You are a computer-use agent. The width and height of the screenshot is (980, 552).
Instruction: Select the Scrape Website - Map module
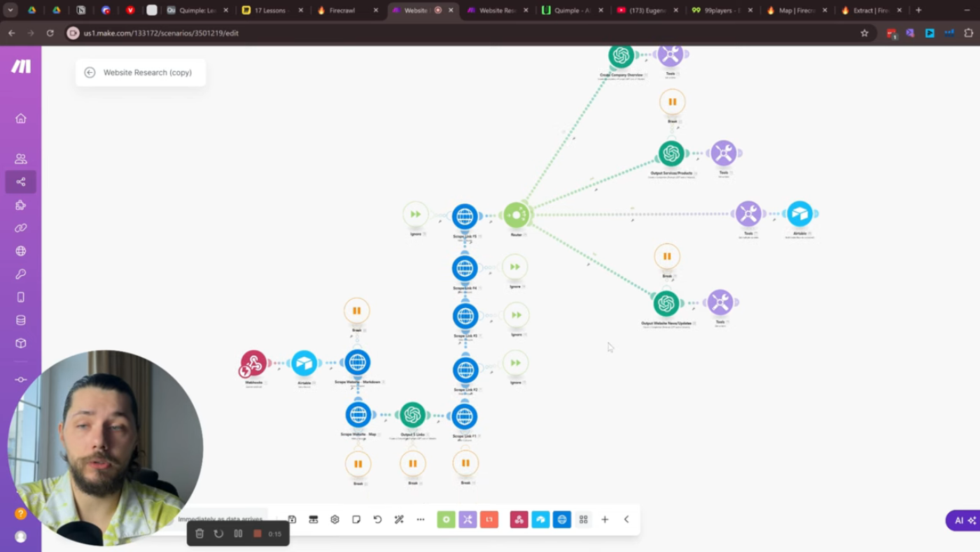(x=358, y=415)
